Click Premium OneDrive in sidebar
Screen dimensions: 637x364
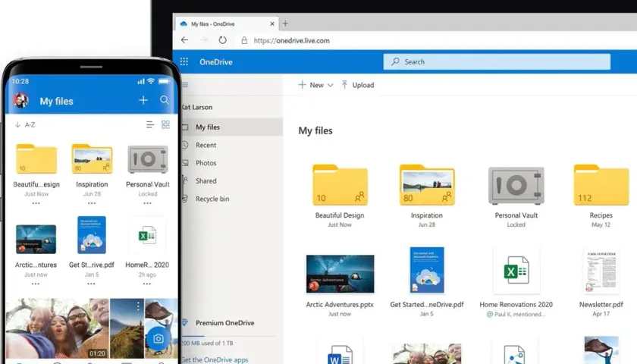224,323
